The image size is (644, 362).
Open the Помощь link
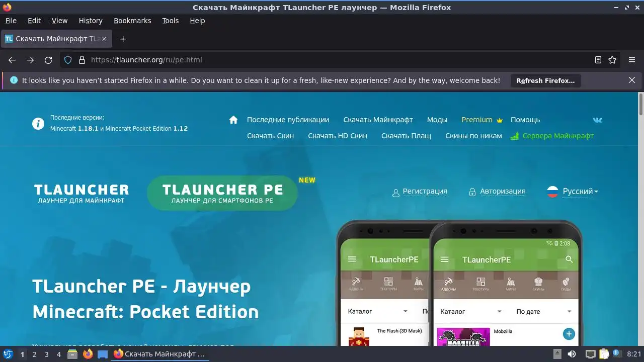[525, 120]
